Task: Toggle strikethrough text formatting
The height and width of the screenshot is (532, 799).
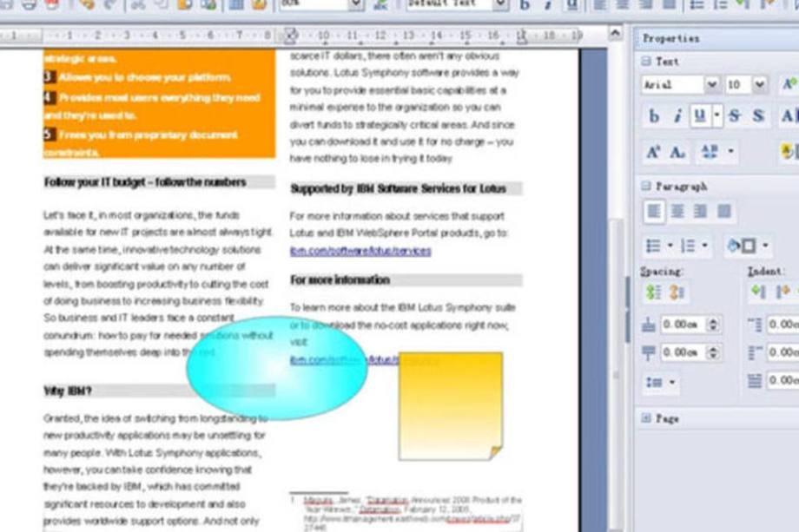Action: [x=734, y=116]
